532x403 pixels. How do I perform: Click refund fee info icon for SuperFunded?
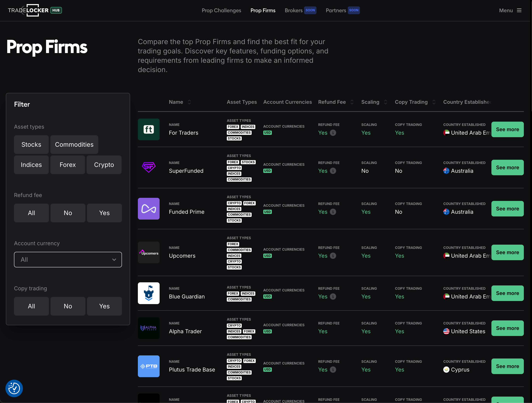(x=333, y=171)
